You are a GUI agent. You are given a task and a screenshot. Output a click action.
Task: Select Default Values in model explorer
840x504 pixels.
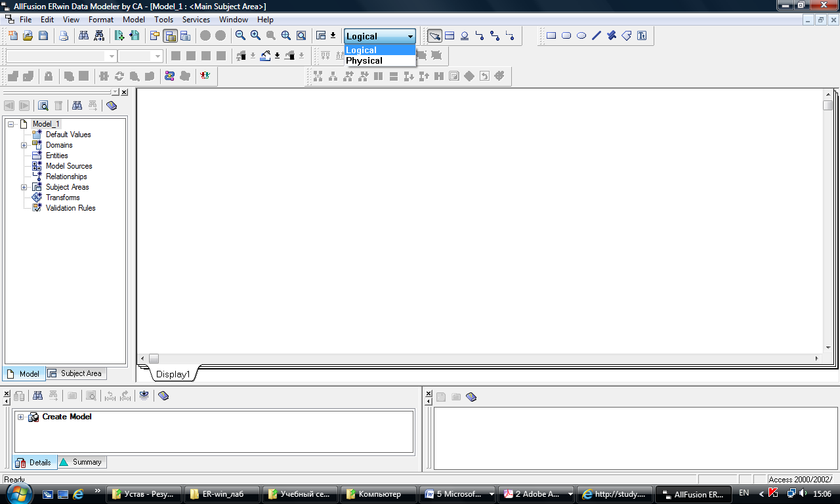click(68, 135)
